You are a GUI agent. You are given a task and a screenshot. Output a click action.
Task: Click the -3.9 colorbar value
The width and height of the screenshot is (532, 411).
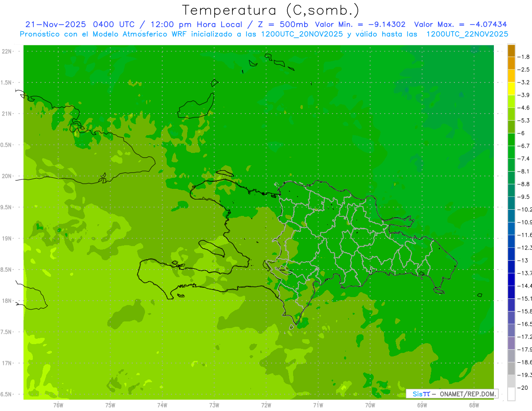pos(523,95)
